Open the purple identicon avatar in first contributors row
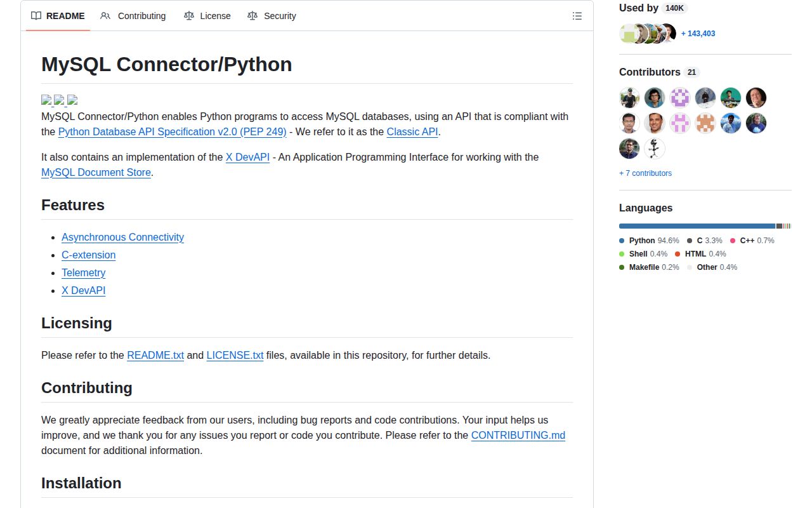Screen dimensions: 812x508 pos(680,98)
